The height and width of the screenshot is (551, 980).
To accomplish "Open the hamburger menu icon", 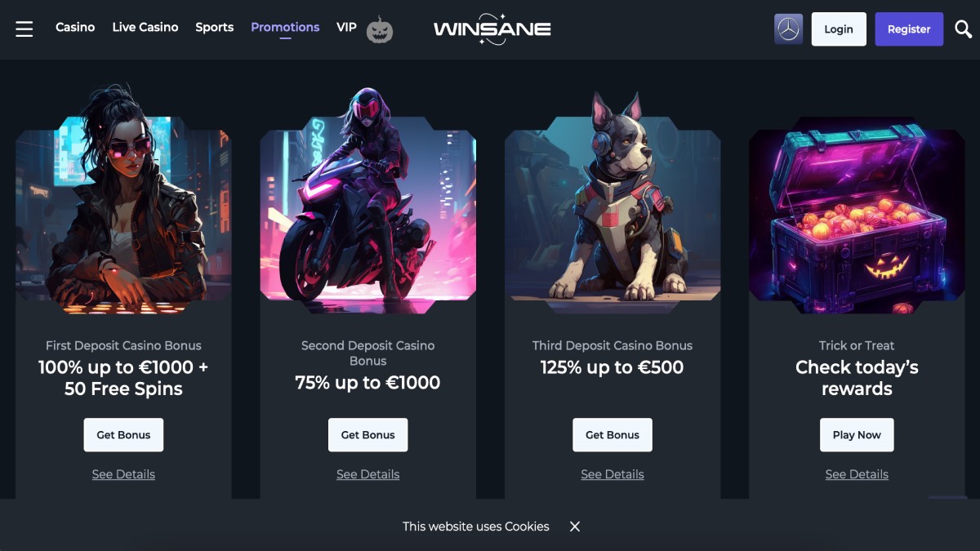I will tap(24, 29).
